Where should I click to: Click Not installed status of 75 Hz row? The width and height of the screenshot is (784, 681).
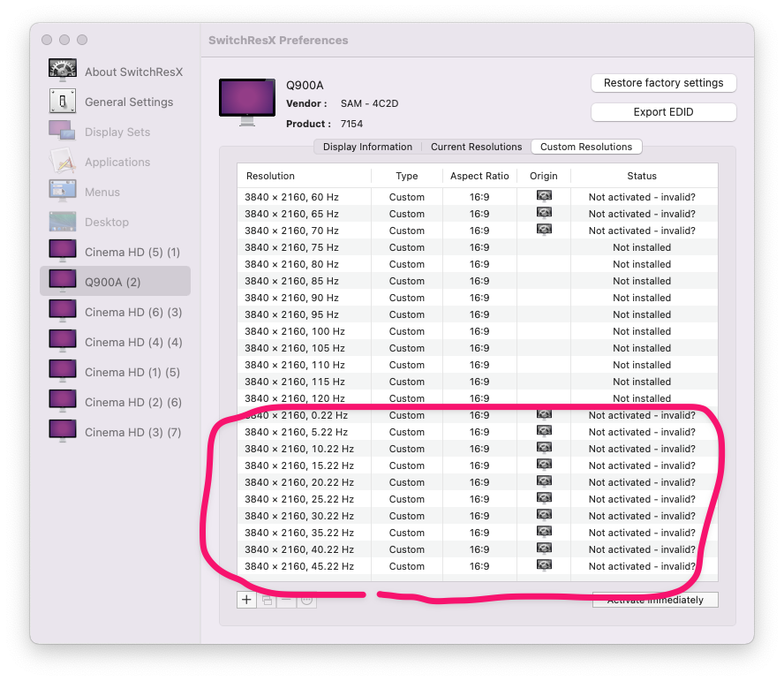(642, 247)
